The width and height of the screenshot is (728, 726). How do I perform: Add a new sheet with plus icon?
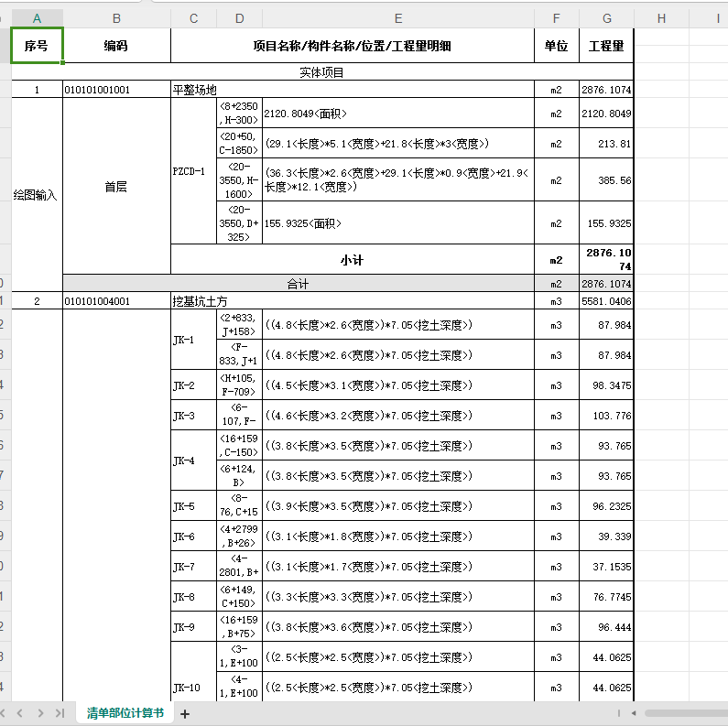185,714
